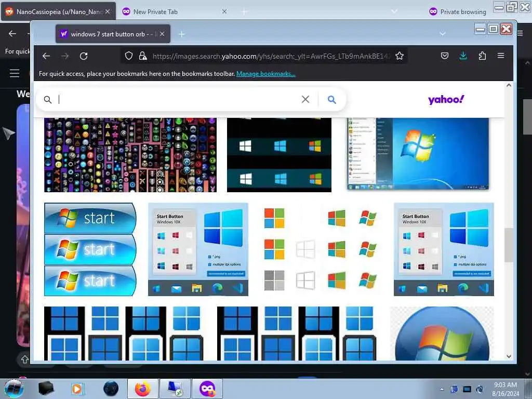Click the page scroll-up arrow
Viewport: 532px width, 399px height.
coord(509,86)
